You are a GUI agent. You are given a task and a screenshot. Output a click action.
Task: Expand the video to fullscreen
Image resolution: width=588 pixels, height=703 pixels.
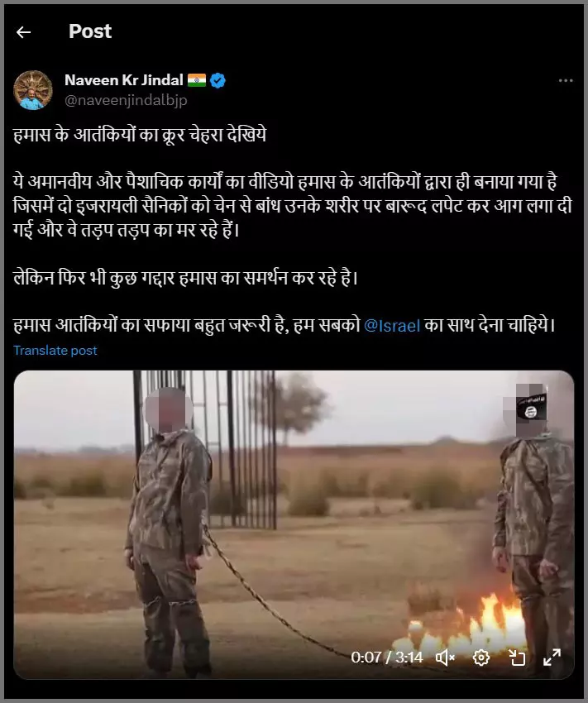pyautogui.click(x=552, y=658)
